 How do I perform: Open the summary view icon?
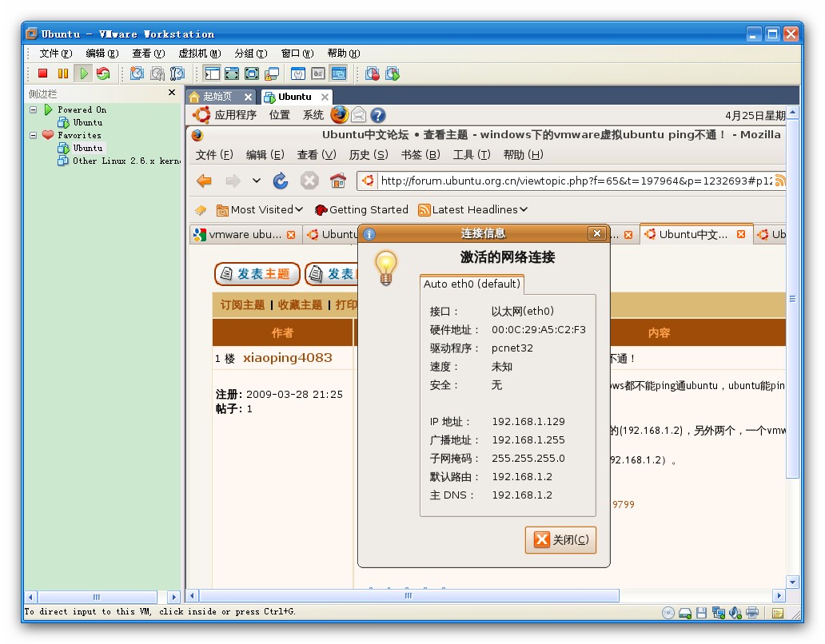point(298,74)
